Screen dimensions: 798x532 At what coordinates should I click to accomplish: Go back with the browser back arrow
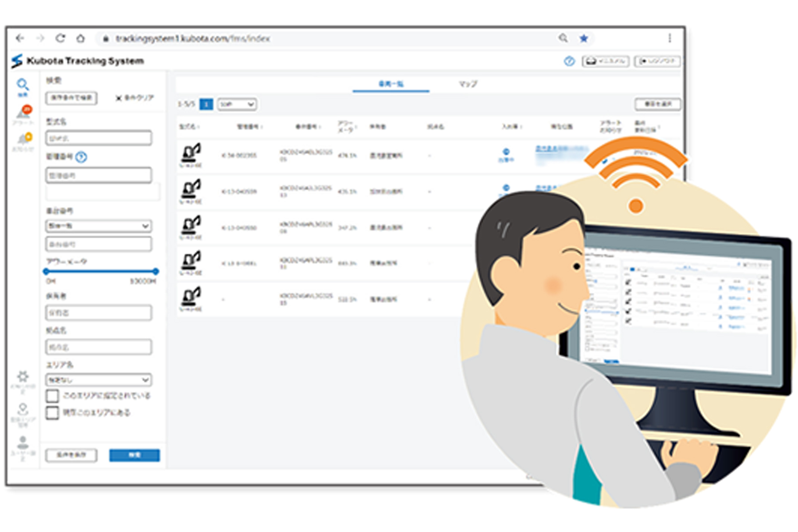(x=20, y=39)
